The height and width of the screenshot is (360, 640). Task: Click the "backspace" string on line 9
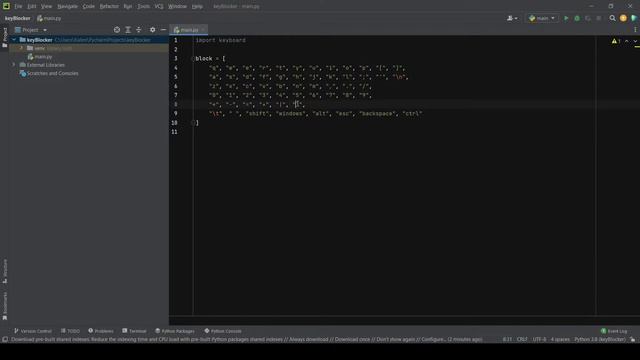(x=377, y=114)
